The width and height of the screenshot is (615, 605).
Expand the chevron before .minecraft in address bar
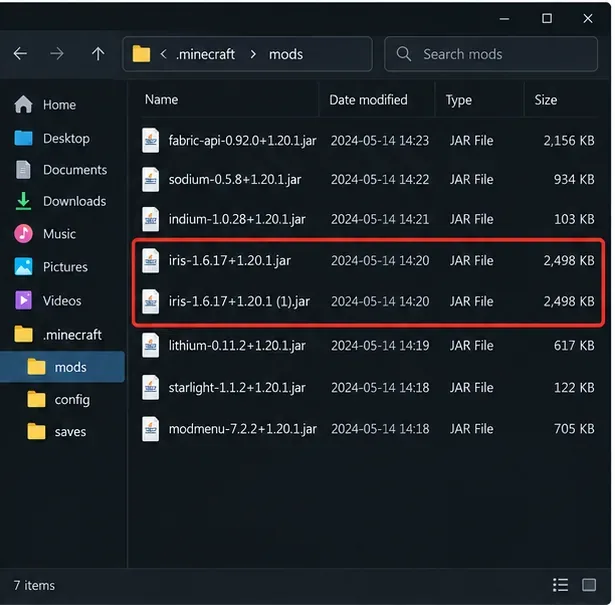tap(164, 54)
